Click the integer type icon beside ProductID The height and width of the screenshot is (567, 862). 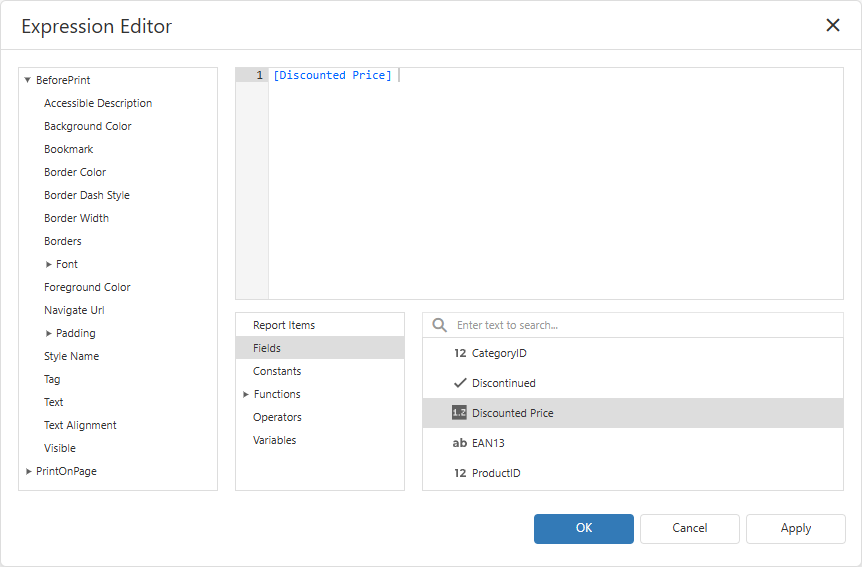click(x=460, y=473)
